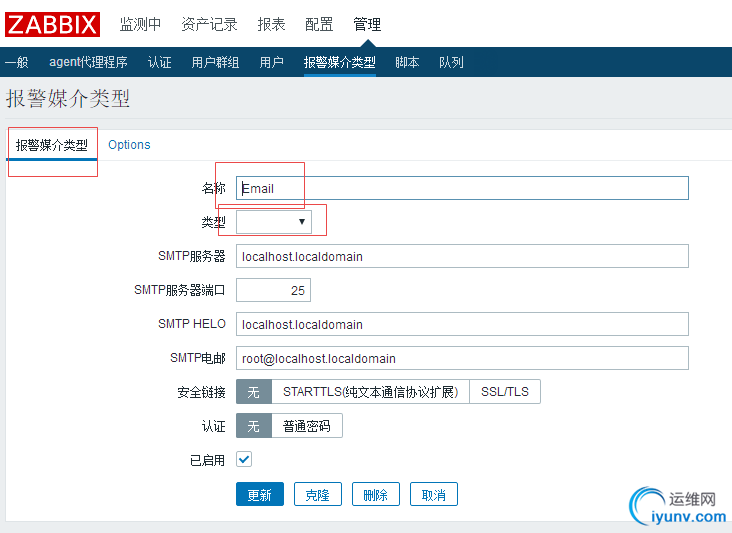Open the agent代理程序 submenu
Image resolution: width=732 pixels, height=533 pixels.
point(88,62)
